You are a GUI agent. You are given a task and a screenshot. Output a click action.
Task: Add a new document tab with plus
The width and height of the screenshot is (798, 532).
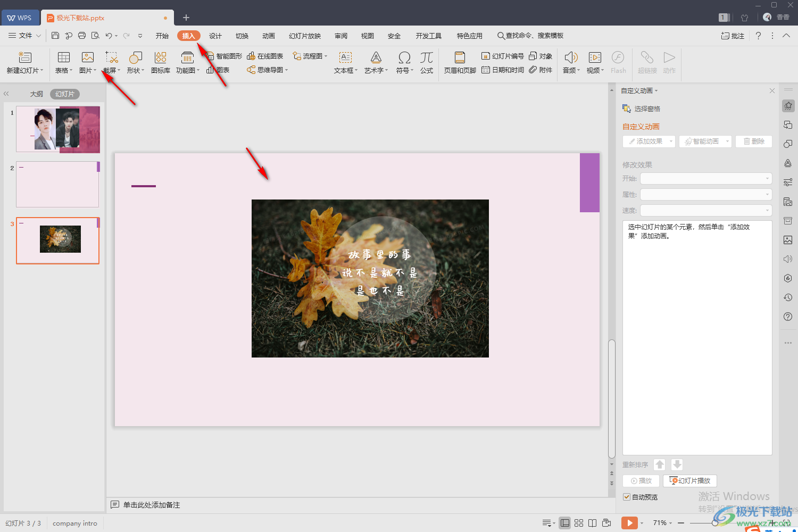[x=186, y=18]
